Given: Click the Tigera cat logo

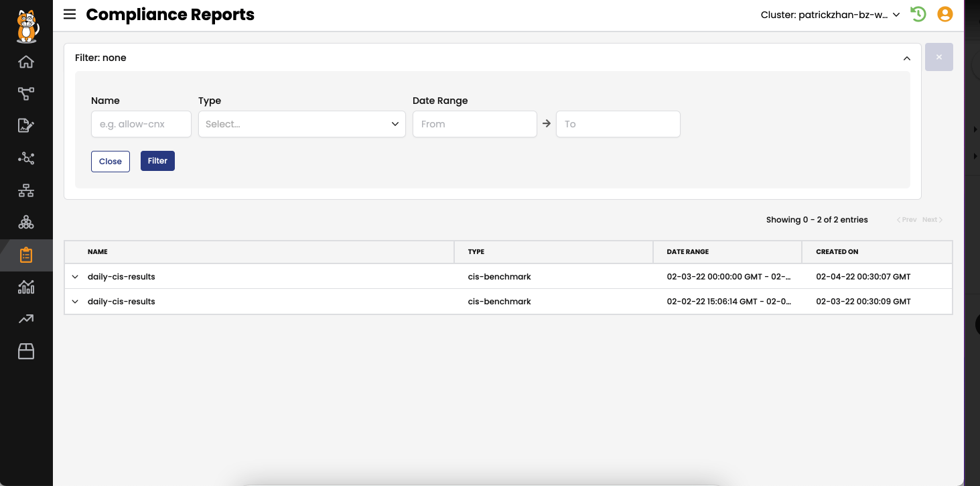Looking at the screenshot, I should (x=27, y=25).
